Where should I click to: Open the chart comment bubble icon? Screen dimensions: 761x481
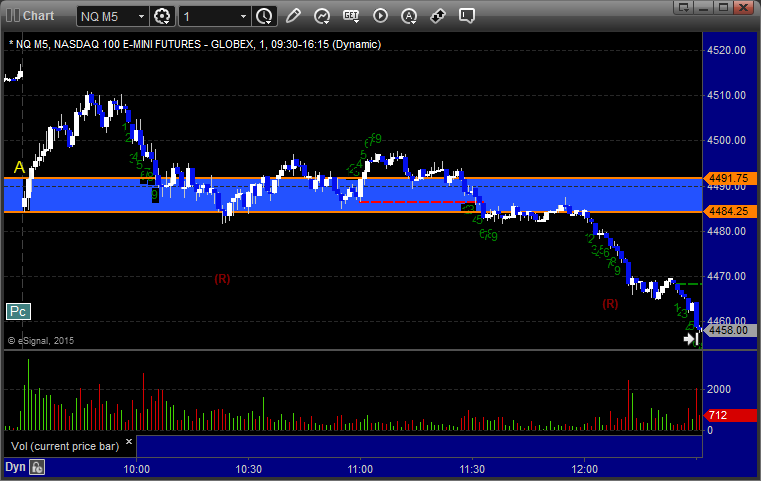(x=466, y=16)
